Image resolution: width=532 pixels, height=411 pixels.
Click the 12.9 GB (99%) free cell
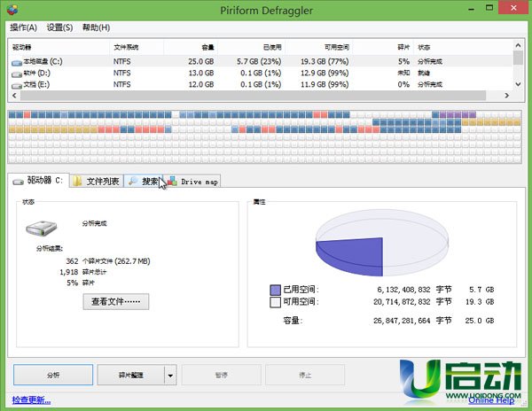click(325, 73)
